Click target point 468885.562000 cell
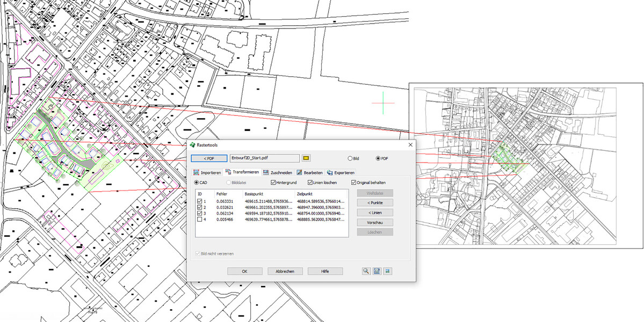The image size is (644, 322). pyautogui.click(x=320, y=219)
